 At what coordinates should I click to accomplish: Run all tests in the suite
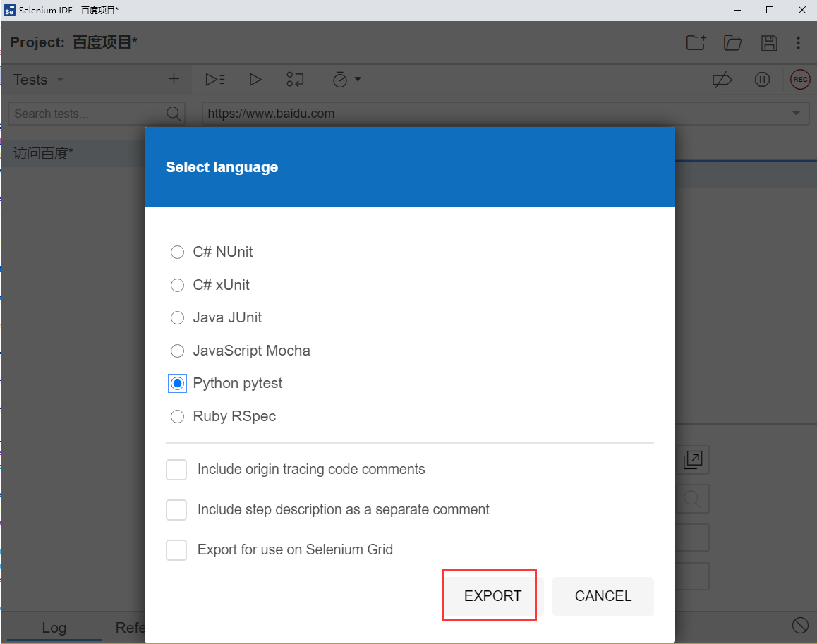point(215,80)
